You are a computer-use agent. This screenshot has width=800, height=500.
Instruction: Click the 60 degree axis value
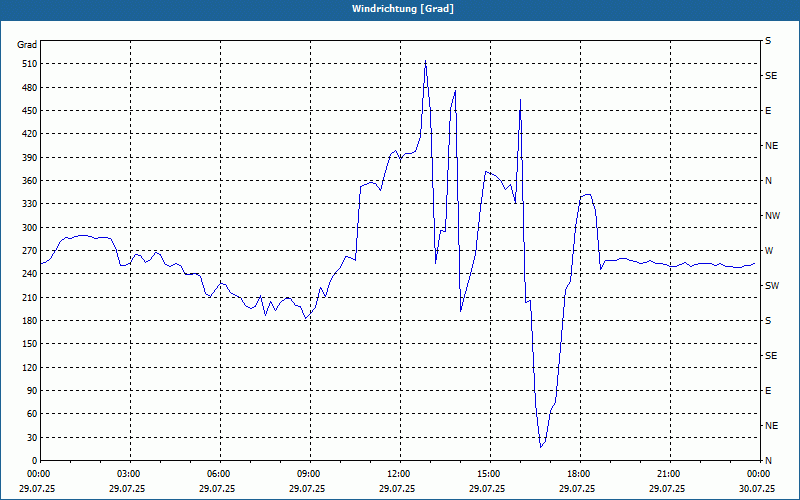(x=32, y=414)
